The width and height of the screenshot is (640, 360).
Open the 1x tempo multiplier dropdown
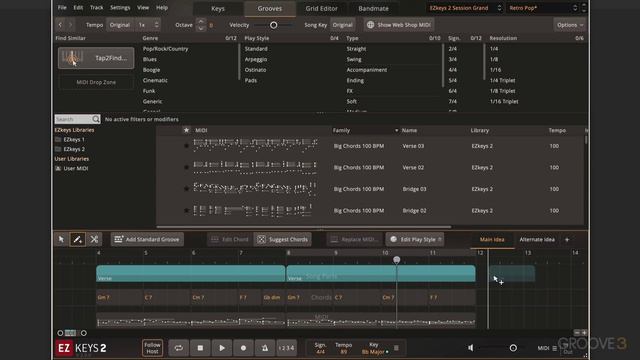pyautogui.click(x=148, y=25)
